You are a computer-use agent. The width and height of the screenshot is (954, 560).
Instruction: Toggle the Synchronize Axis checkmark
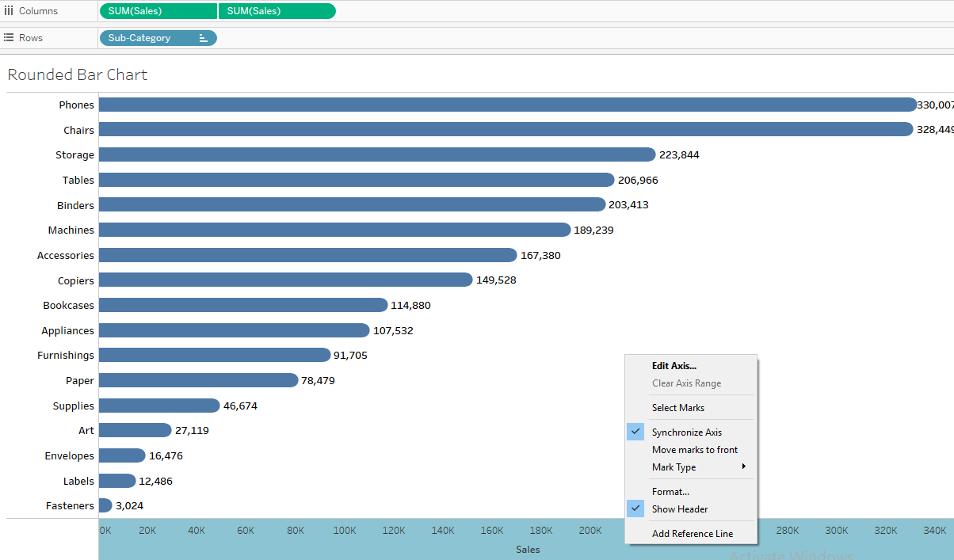635,432
